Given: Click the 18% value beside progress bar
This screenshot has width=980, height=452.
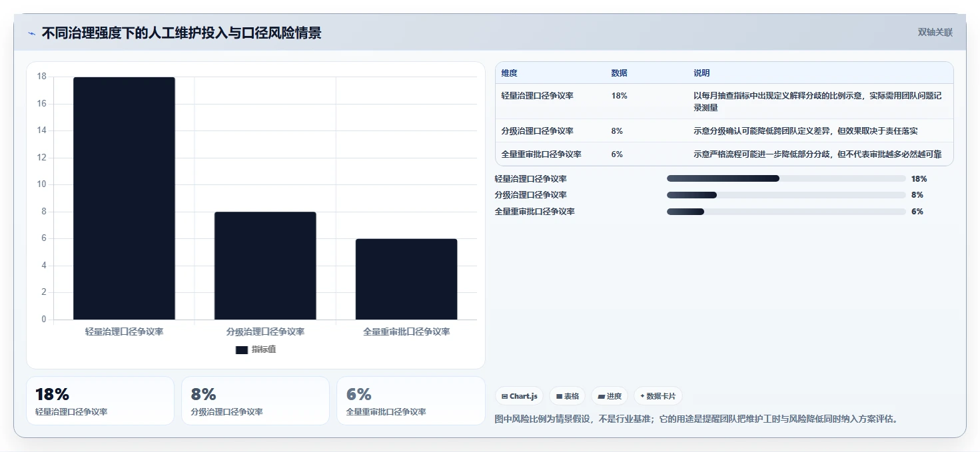Looking at the screenshot, I should (x=919, y=179).
